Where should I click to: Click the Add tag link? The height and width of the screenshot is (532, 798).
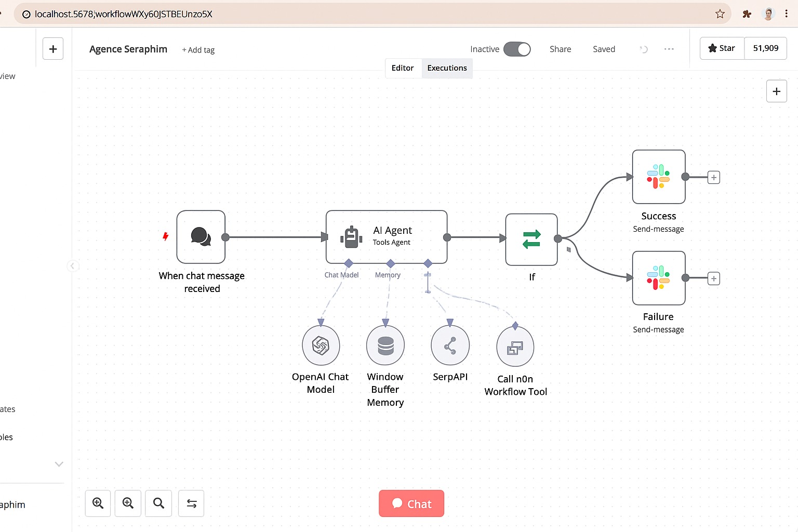[x=198, y=49]
